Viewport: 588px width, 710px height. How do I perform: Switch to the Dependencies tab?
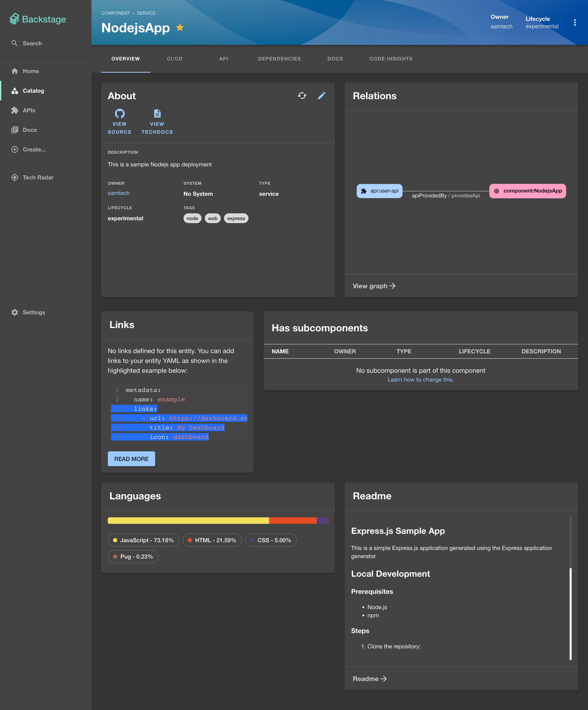279,59
